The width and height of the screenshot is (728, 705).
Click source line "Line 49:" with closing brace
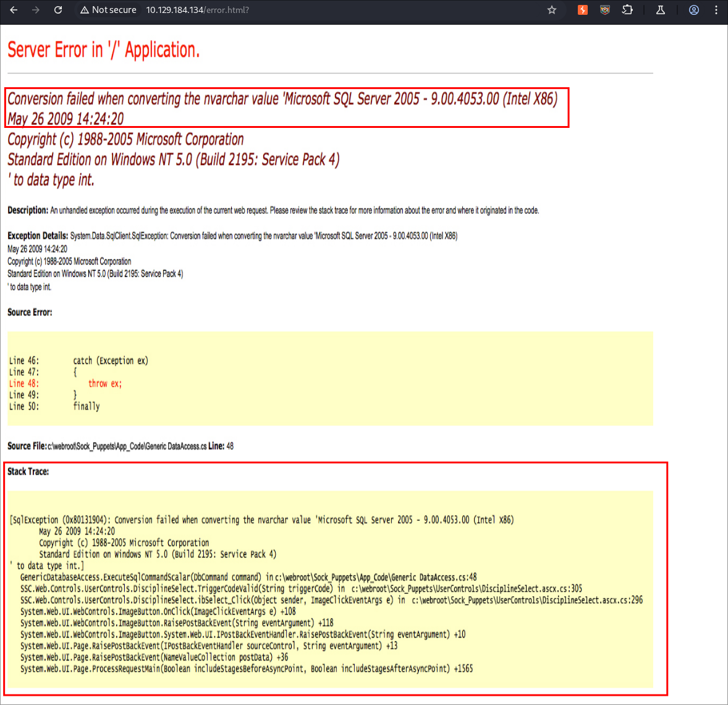43,395
